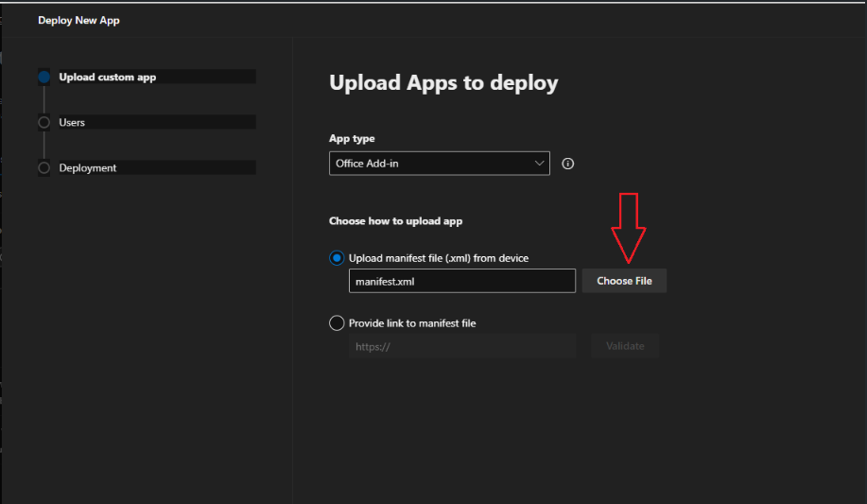Switch to the Users step

[x=72, y=123]
